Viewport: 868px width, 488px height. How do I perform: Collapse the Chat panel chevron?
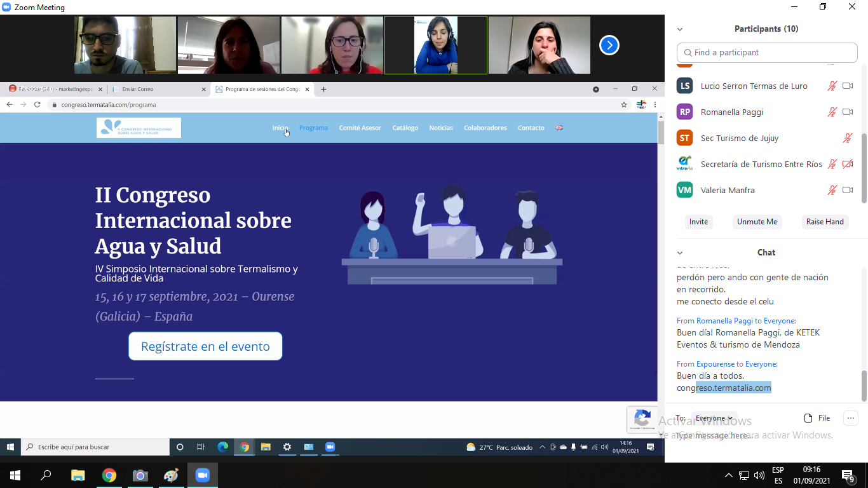pos(680,253)
